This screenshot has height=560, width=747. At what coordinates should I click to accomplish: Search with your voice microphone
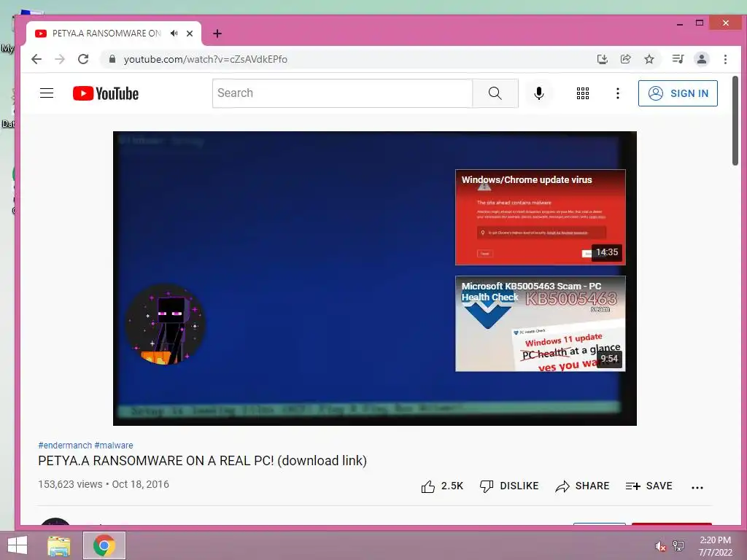point(539,93)
